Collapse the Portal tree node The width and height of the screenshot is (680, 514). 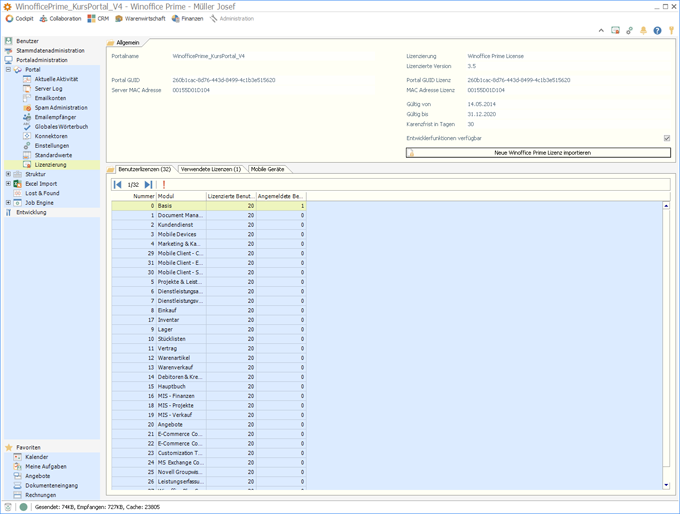(x=8, y=69)
